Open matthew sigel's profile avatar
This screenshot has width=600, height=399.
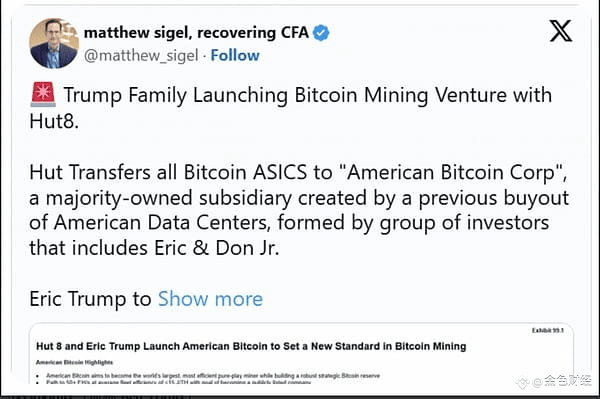pyautogui.click(x=54, y=43)
